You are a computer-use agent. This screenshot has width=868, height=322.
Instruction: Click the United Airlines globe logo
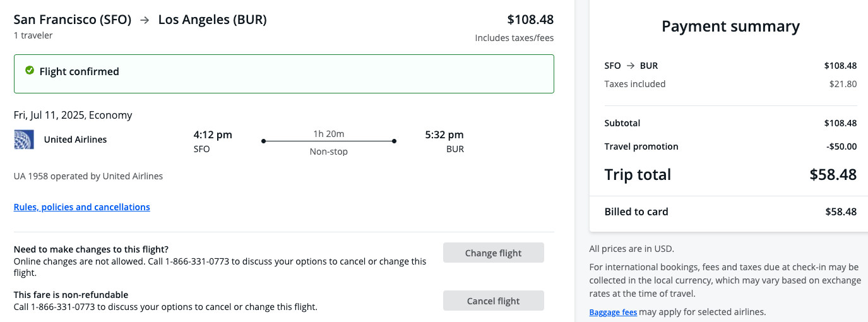pyautogui.click(x=24, y=140)
